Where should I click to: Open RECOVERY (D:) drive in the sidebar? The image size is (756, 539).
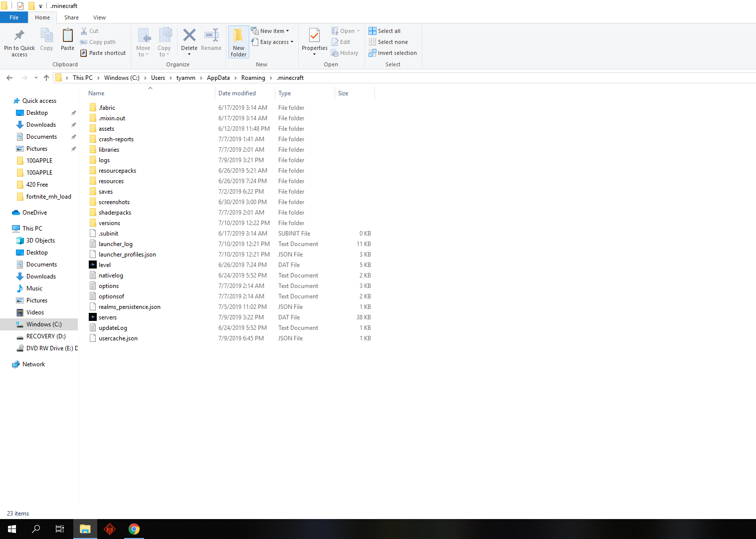point(46,336)
